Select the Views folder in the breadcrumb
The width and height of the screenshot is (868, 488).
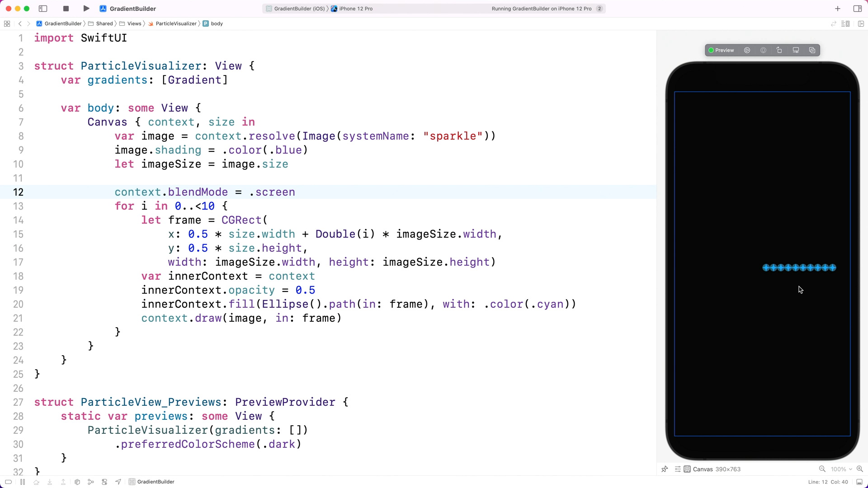click(x=134, y=23)
